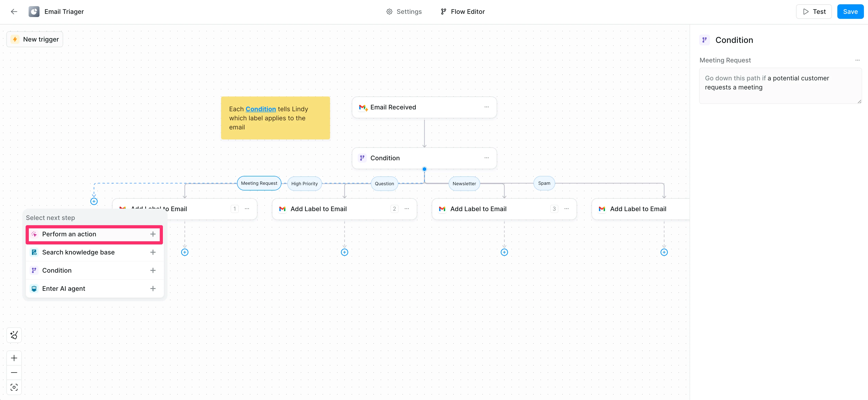Click the magic cleanup wand icon

(14, 335)
